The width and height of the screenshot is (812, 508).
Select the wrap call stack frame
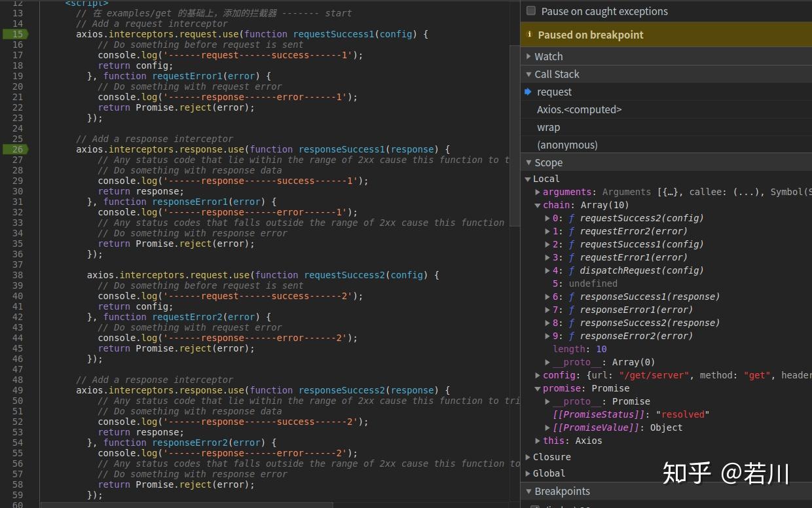[x=666, y=127]
